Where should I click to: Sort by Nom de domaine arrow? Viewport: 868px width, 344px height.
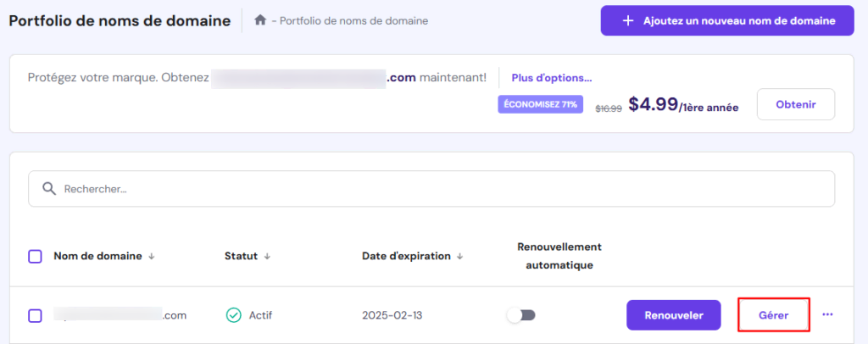pos(152,256)
